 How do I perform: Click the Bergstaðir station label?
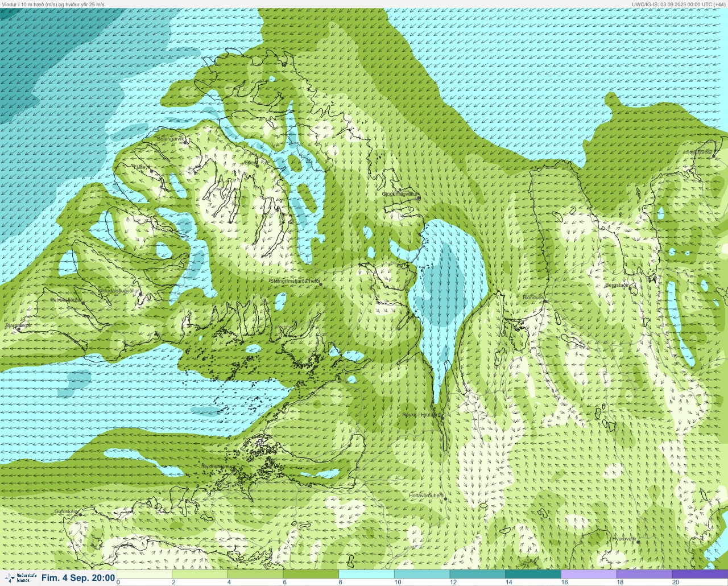[618, 285]
